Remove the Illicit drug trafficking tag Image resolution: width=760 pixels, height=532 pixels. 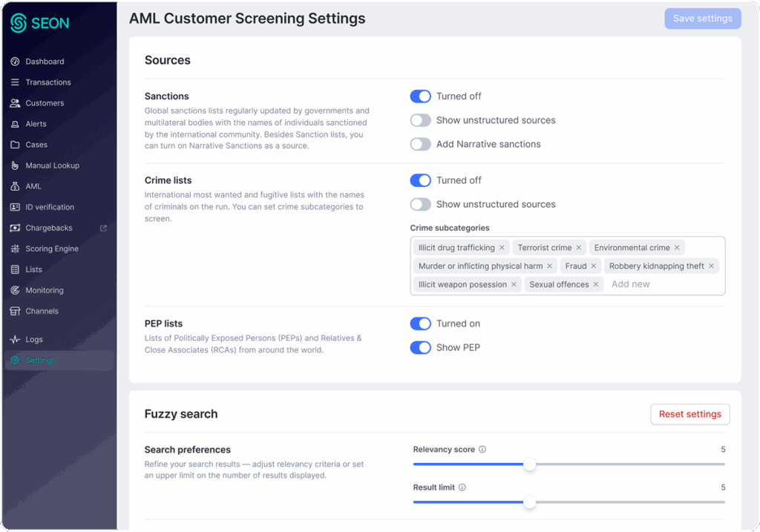(x=502, y=248)
